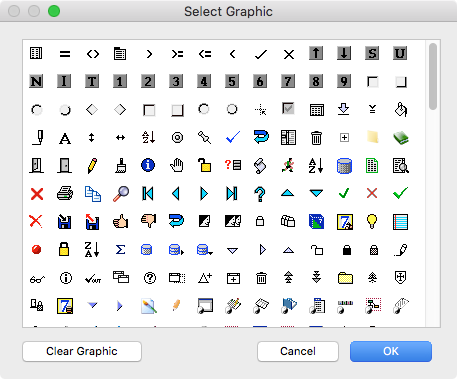Select the cyan down triangle graphic
Image resolution: width=457 pixels, height=379 pixels.
click(316, 193)
